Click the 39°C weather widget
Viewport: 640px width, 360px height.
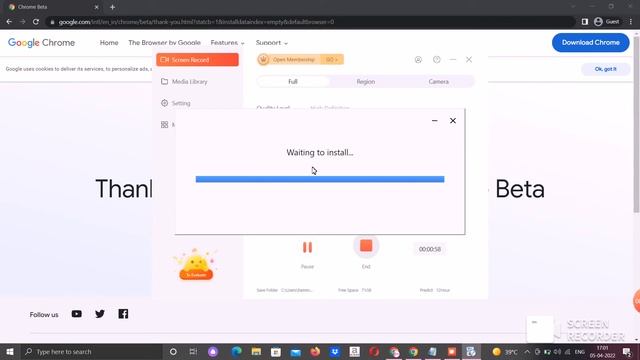click(x=504, y=351)
